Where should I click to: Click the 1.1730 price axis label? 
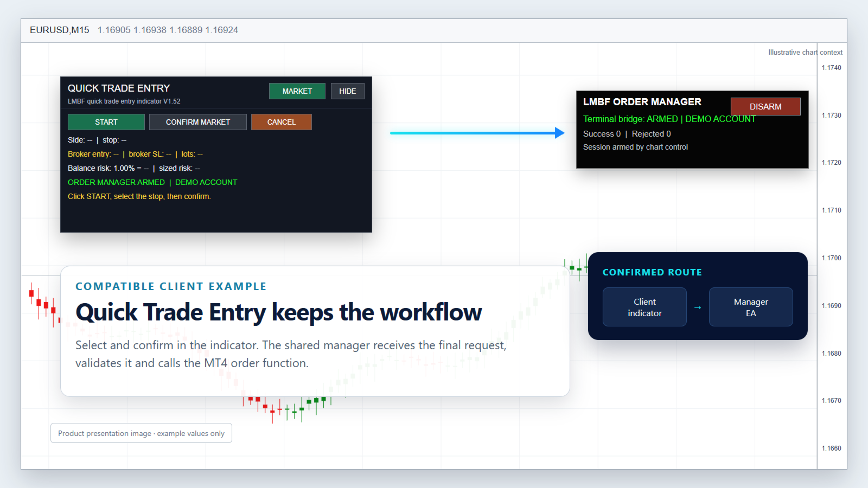click(832, 115)
